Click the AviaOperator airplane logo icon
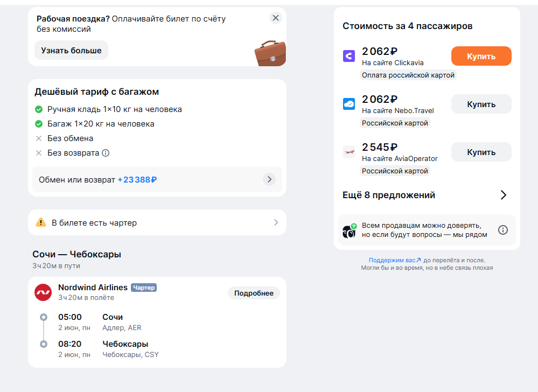This screenshot has height=392, width=538. [x=349, y=152]
